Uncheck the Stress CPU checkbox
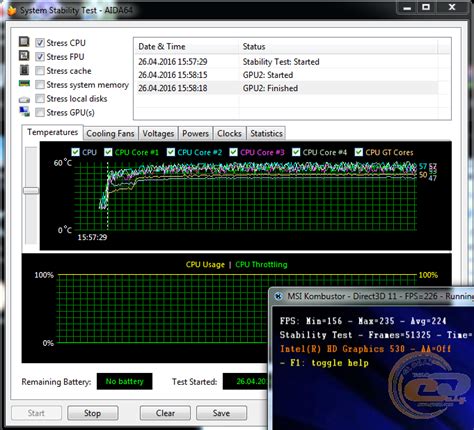The width and height of the screenshot is (474, 430). 40,43
